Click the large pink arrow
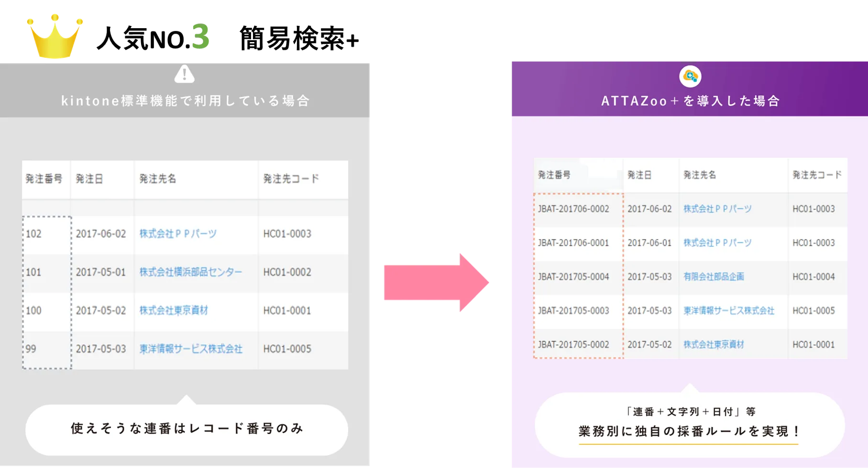The image size is (868, 468). click(435, 283)
